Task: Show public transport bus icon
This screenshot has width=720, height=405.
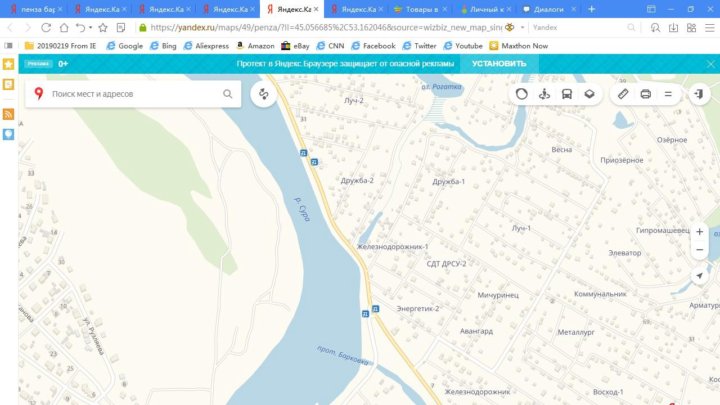Action: coord(567,94)
